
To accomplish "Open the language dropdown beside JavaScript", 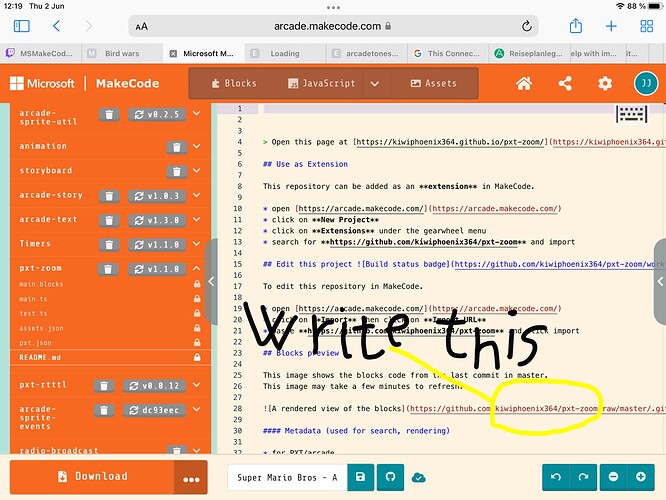I will pyautogui.click(x=375, y=84).
